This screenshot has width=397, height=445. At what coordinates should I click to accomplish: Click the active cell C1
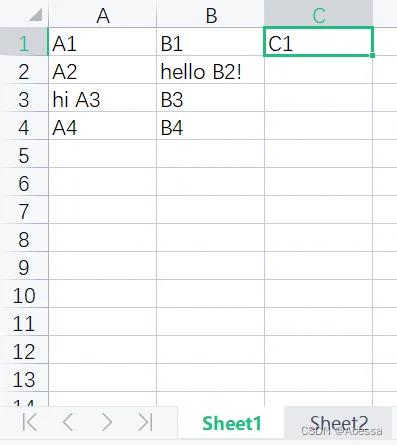click(319, 42)
